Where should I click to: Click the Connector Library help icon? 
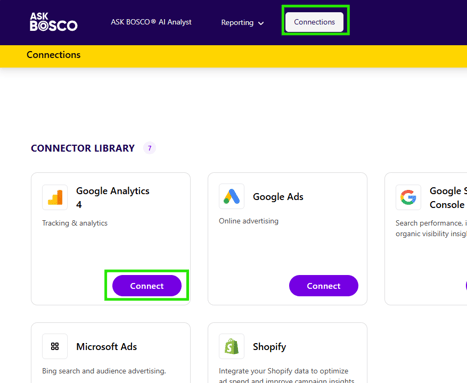tap(150, 148)
